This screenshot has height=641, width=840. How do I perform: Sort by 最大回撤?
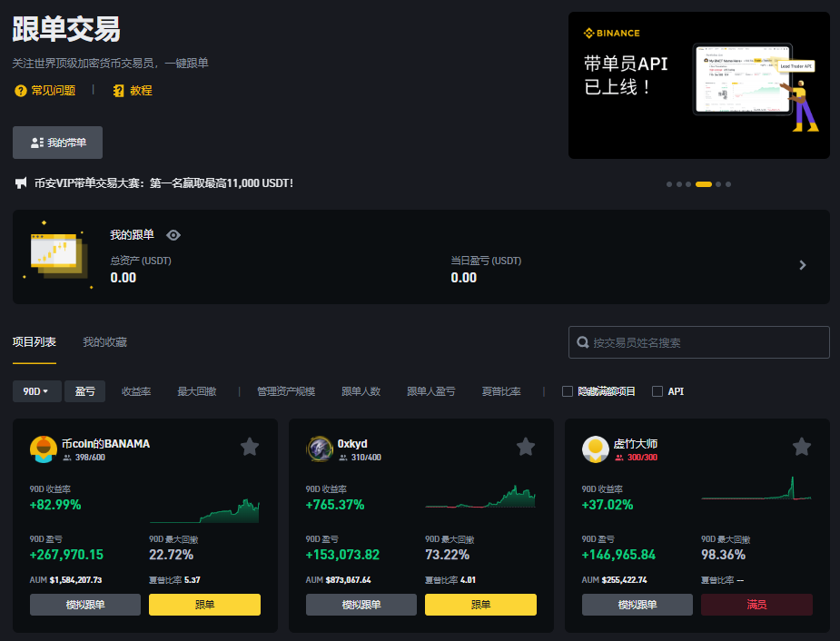pyautogui.click(x=197, y=391)
